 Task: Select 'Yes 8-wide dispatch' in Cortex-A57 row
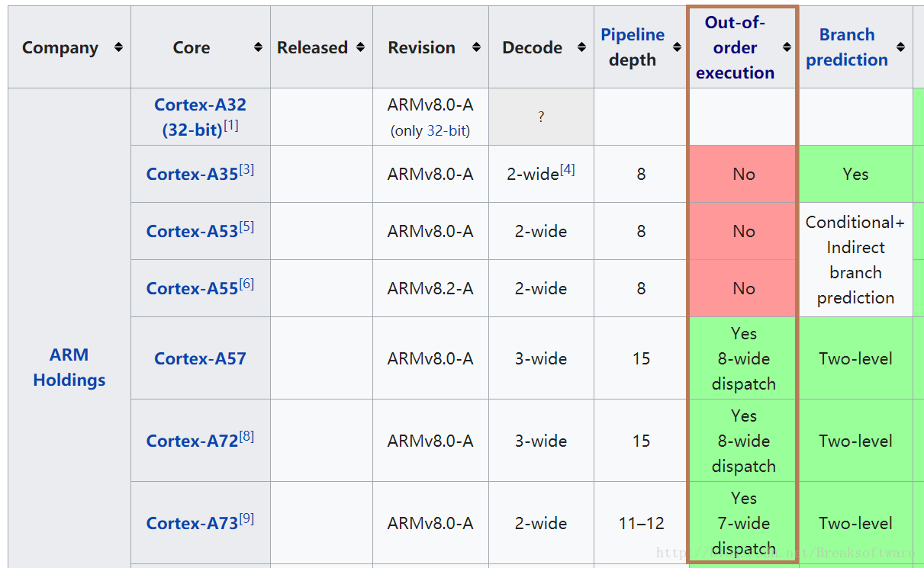coord(744,358)
